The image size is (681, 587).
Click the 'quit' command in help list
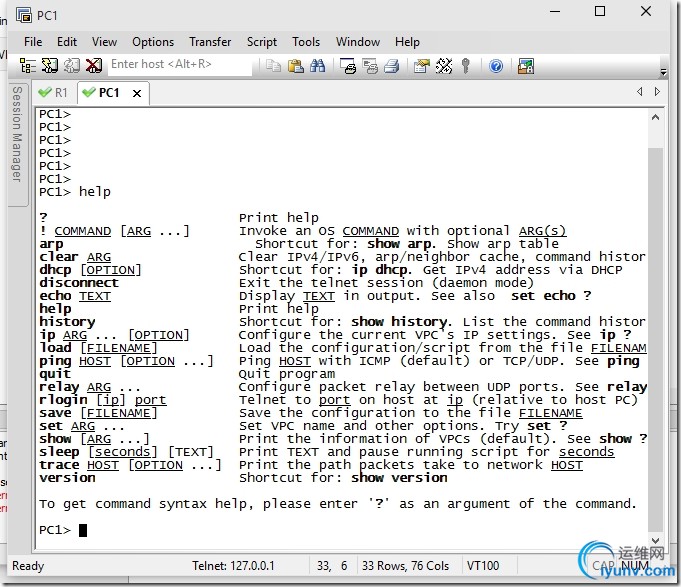[55, 374]
